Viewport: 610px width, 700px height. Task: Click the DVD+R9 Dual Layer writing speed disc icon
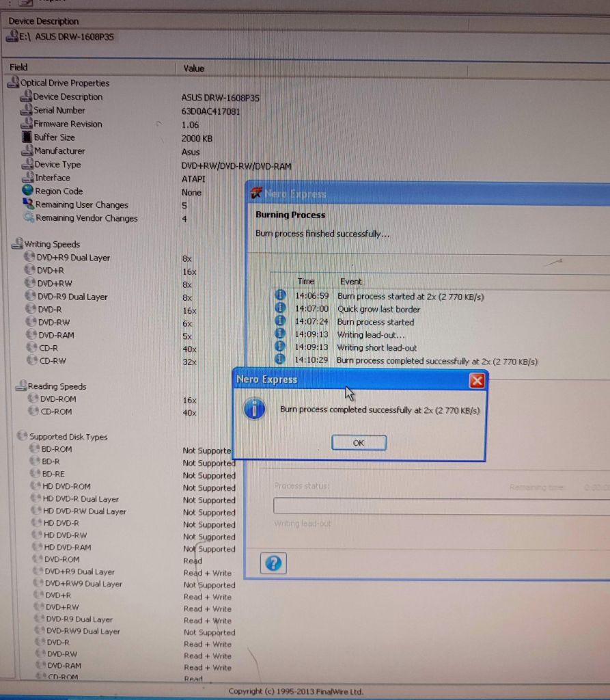tap(29, 257)
